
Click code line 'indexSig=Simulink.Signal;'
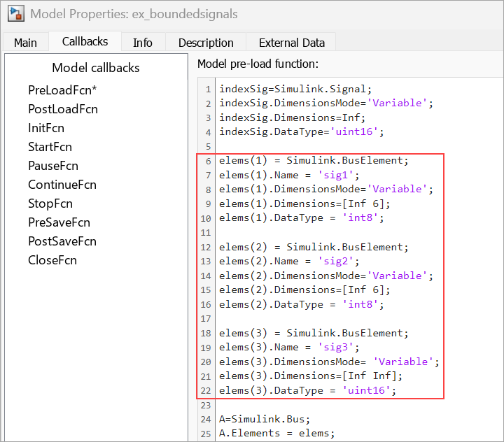[295, 89]
